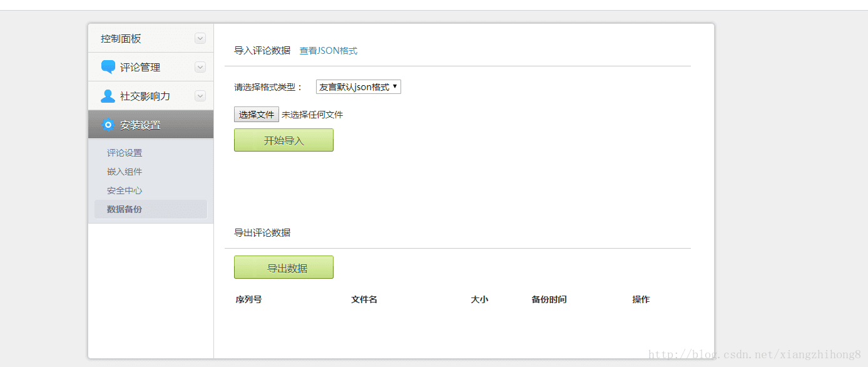This screenshot has height=367, width=868.
Task: Open the 控制面板 menu section
Action: click(x=151, y=38)
